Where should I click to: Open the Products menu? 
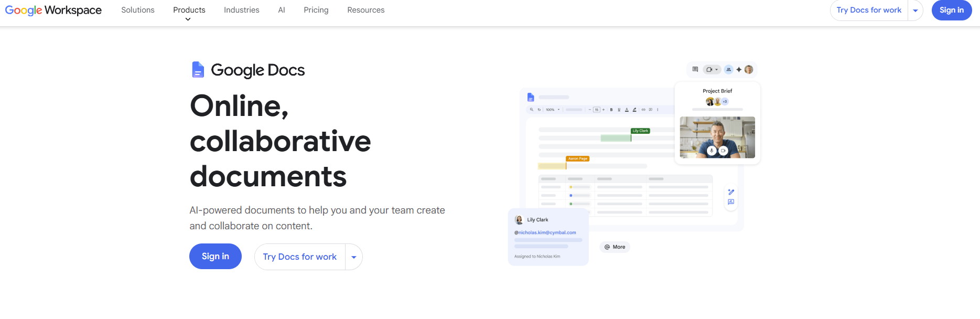coord(189,10)
